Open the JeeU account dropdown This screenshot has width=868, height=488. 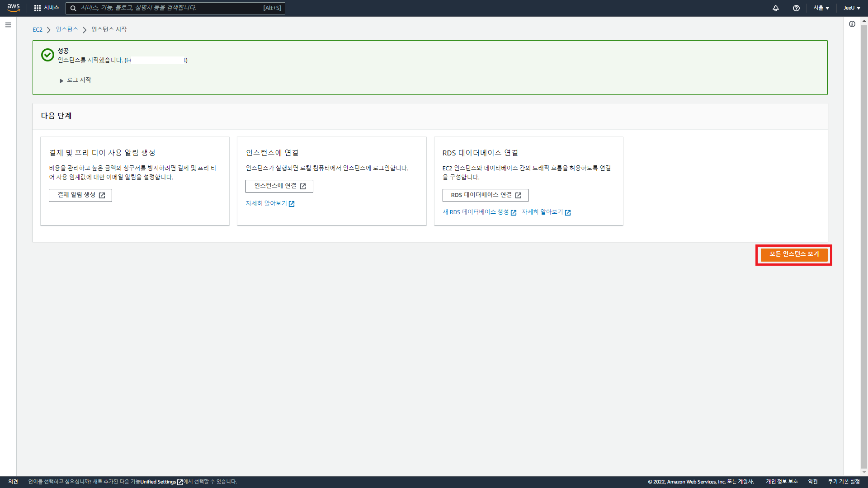(852, 8)
